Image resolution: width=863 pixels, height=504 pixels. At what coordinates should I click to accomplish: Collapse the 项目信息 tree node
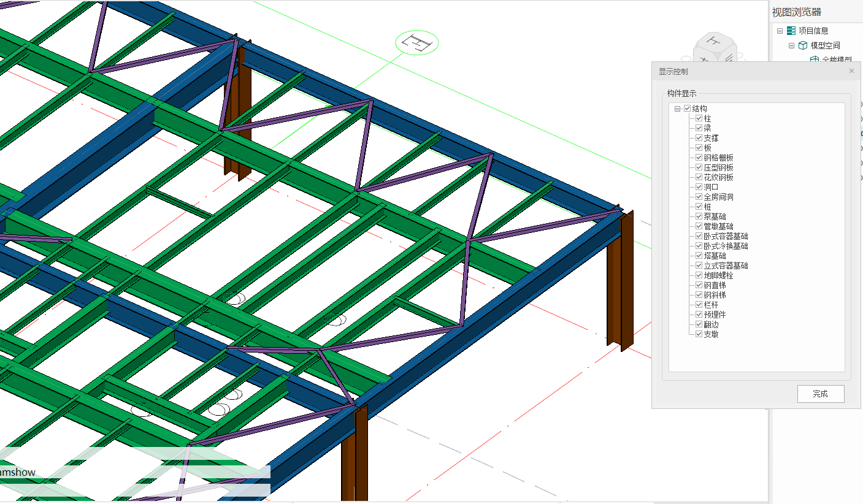click(x=780, y=31)
